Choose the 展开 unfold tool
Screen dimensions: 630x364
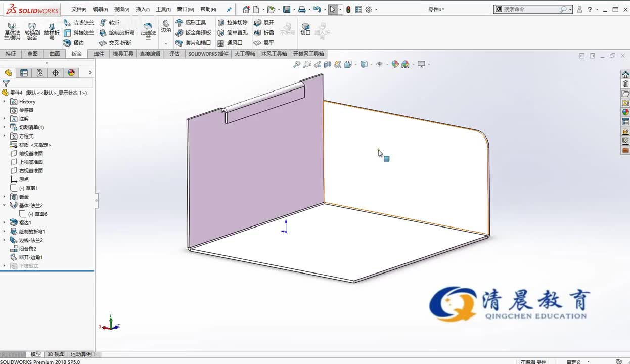(264, 23)
